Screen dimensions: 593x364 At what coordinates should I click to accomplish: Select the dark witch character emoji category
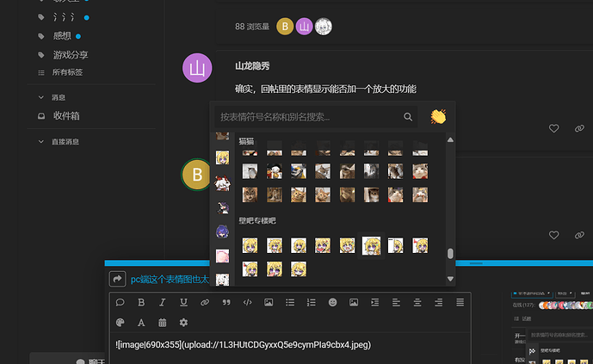[222, 207]
